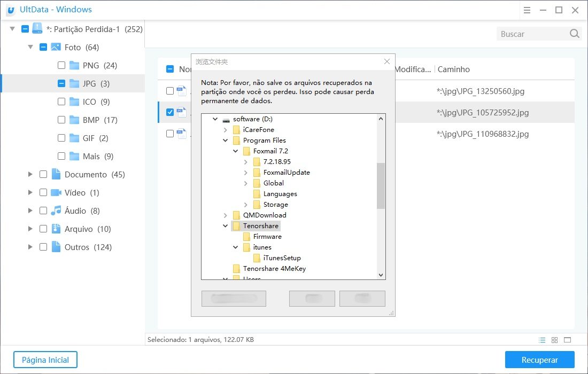Switch to grid thumbnail view icon
The height and width of the screenshot is (374, 588).
coord(555,340)
